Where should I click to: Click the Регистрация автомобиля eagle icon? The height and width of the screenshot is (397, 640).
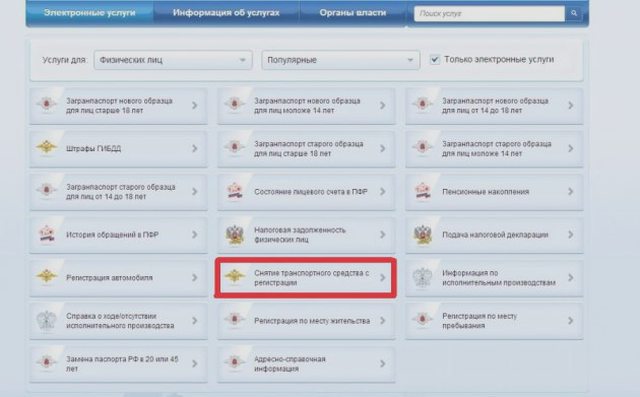tap(46, 276)
